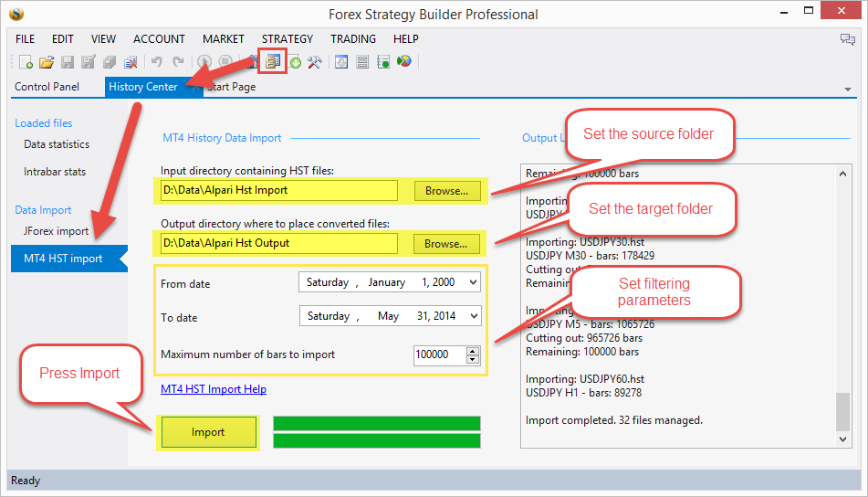
Task: Open the HELP menu
Action: 406,38
